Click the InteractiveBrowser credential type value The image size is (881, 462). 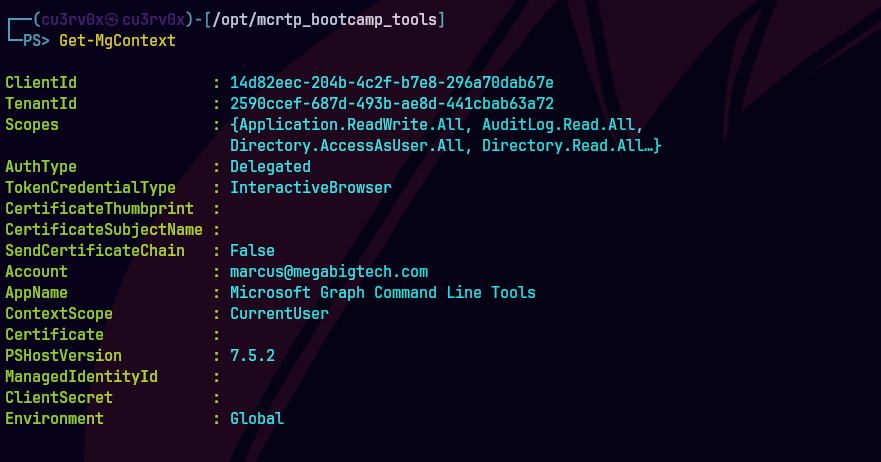click(x=311, y=188)
